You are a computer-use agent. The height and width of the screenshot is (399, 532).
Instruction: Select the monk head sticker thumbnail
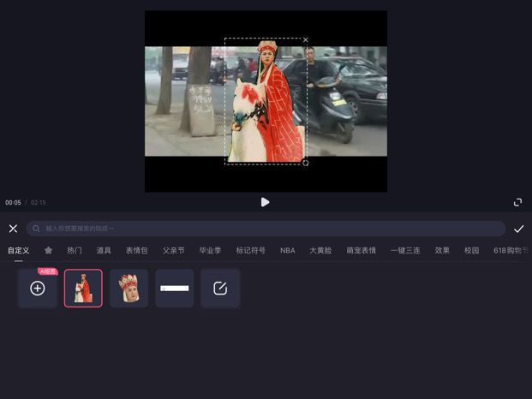click(x=129, y=289)
